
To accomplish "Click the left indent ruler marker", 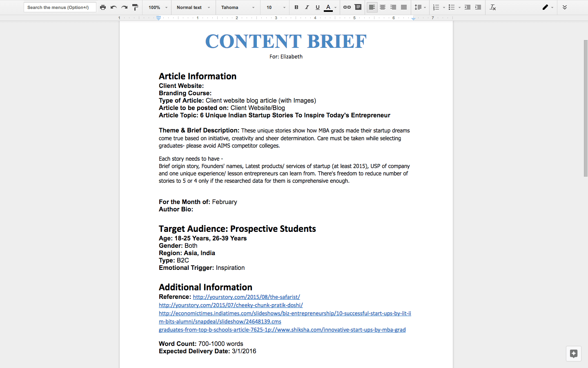I will click(158, 18).
